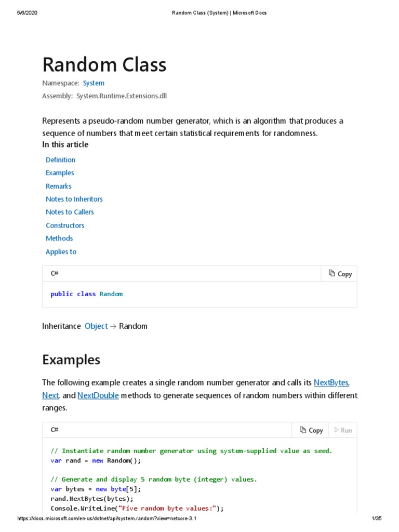Copy the Examples code block
This screenshot has height=532, width=399.
[311, 430]
